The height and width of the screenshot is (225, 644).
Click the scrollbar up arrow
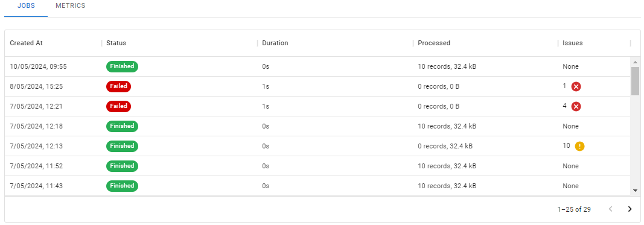click(635, 62)
